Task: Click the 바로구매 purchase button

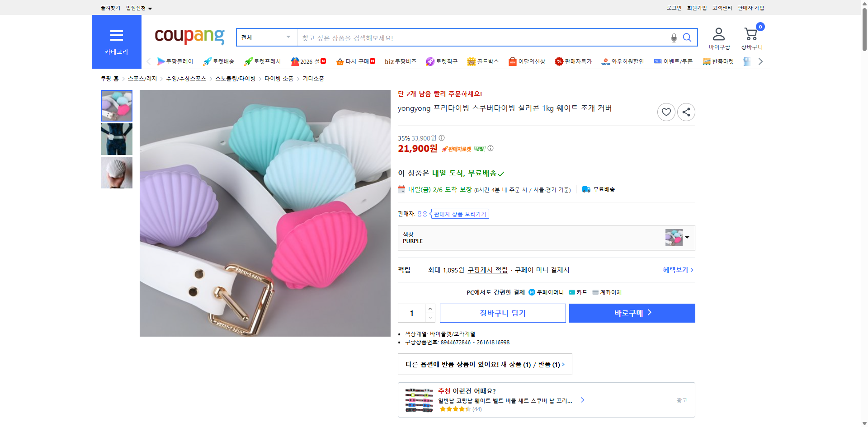Action: (632, 313)
